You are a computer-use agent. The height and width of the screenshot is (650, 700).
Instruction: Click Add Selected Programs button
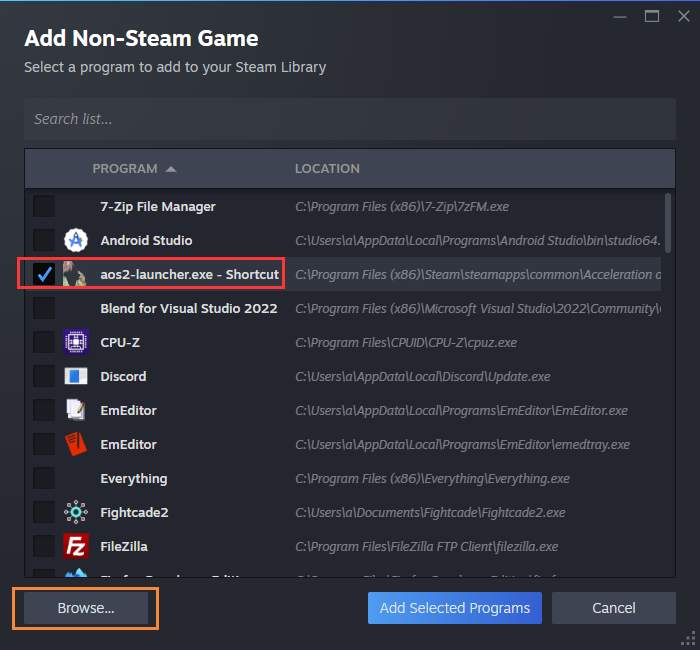pos(455,608)
